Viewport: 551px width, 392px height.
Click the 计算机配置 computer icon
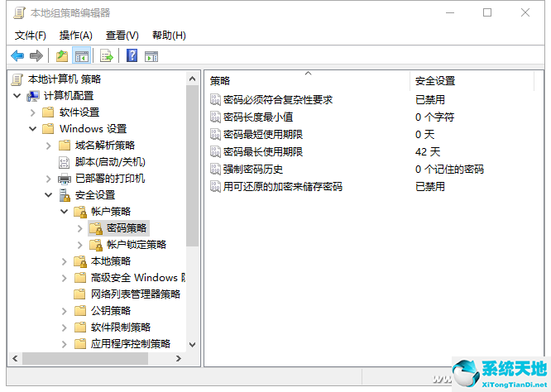click(33, 96)
